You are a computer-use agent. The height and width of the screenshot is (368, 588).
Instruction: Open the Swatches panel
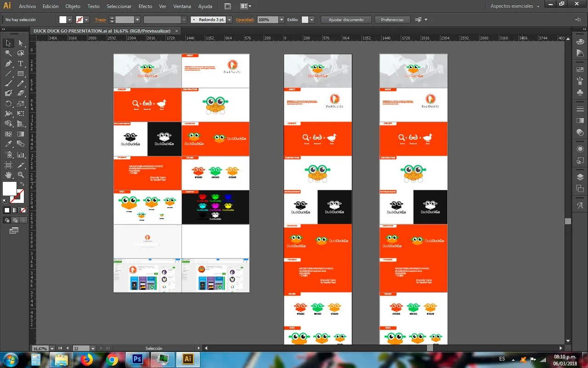[x=580, y=69]
